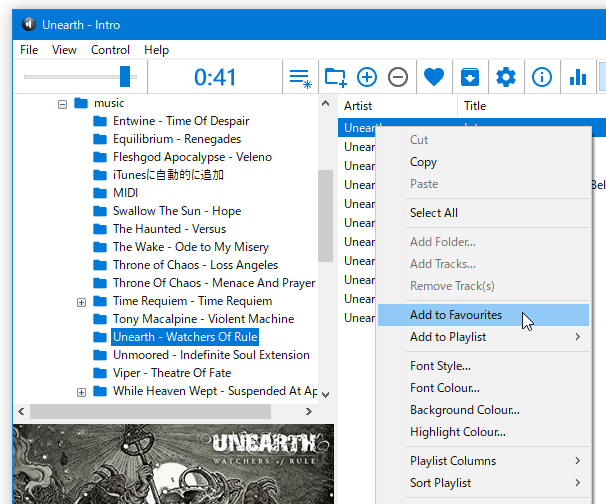
Task: Open the View menu
Action: (64, 50)
